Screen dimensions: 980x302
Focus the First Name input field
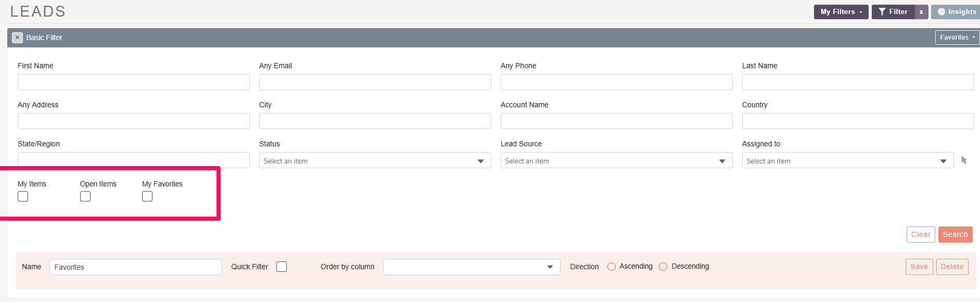134,82
